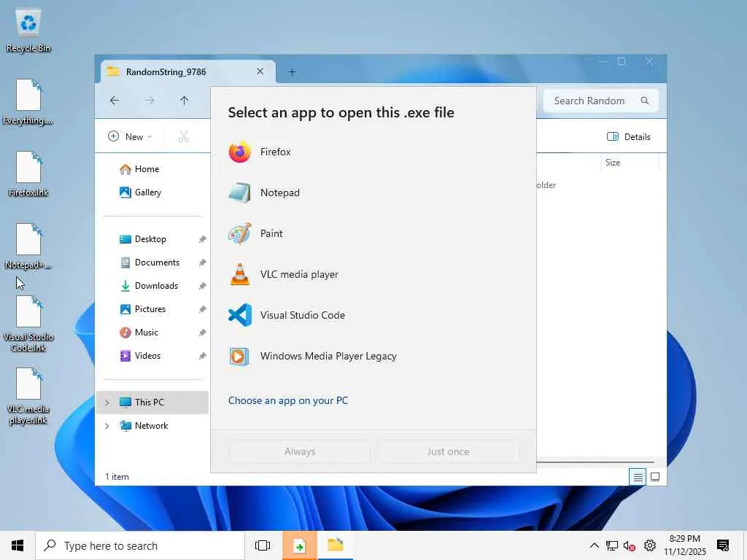747x560 pixels.
Task: Open the pinned Downloads folder
Action: pyautogui.click(x=149, y=286)
